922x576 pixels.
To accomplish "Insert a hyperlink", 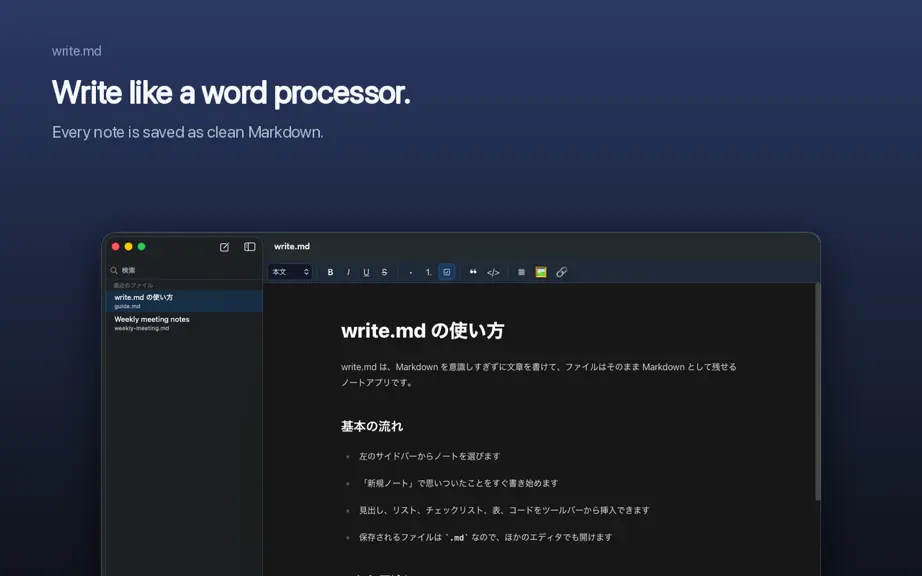I will [562, 272].
